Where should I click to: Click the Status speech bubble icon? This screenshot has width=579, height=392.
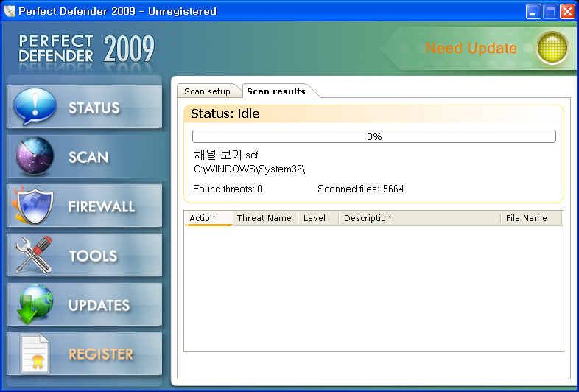35,107
